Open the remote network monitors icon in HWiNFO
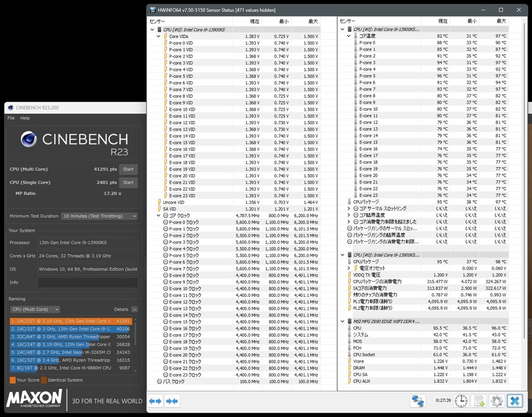532x417 pixels. [x=418, y=401]
